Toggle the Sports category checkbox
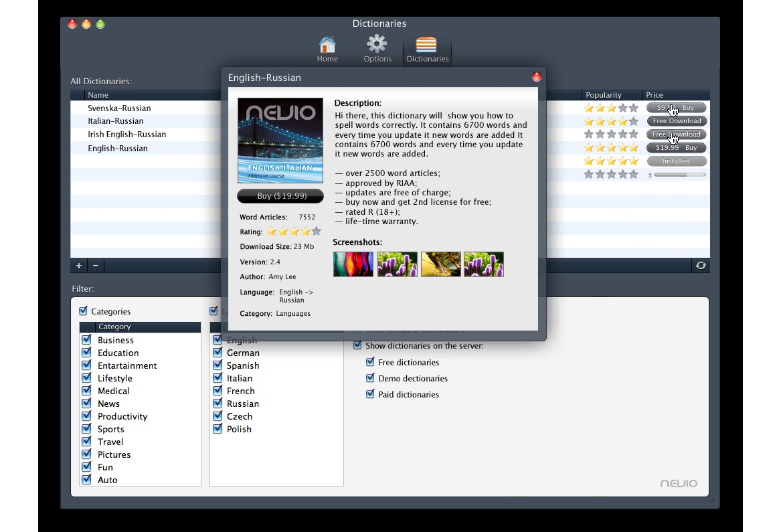 [86, 428]
